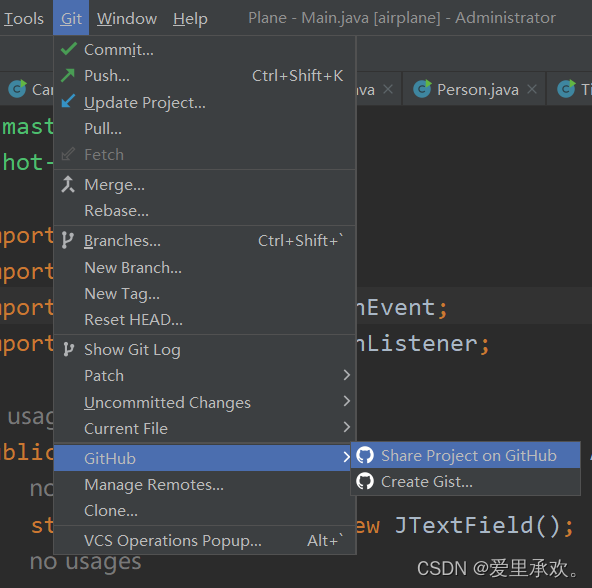
Task: Open Current File entry
Action: pyautogui.click(x=205, y=428)
